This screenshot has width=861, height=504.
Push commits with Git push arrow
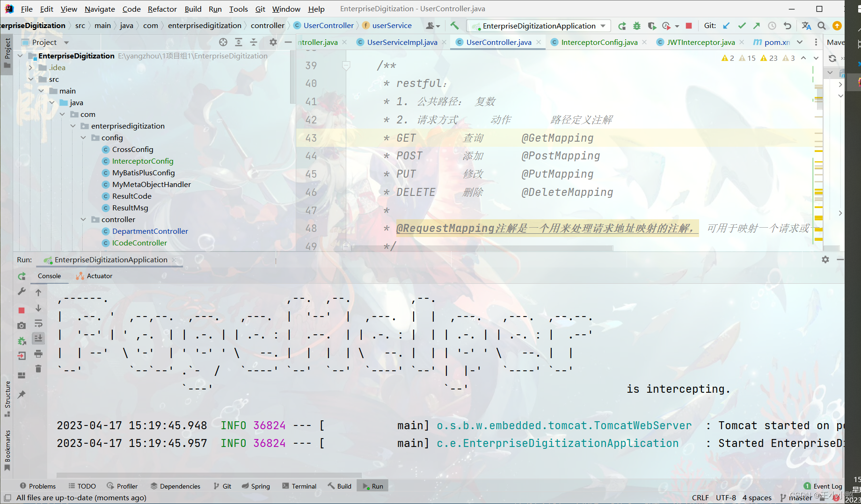coord(757,26)
